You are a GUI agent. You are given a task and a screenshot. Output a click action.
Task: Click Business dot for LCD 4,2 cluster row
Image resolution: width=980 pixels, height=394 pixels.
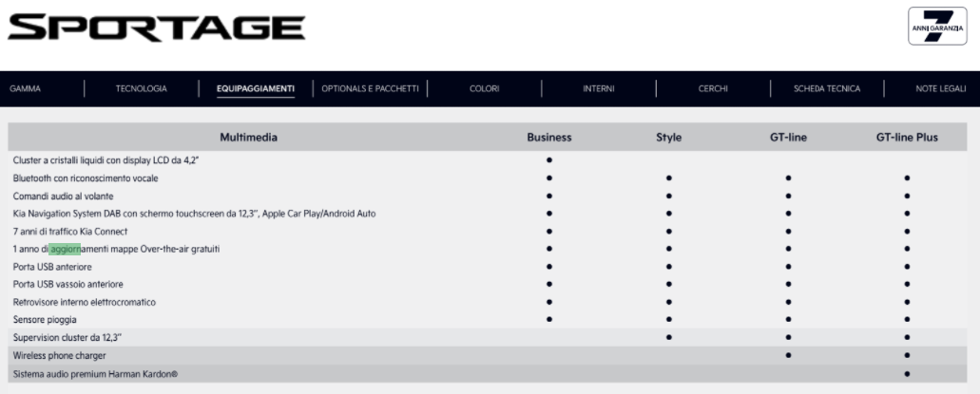click(x=549, y=159)
